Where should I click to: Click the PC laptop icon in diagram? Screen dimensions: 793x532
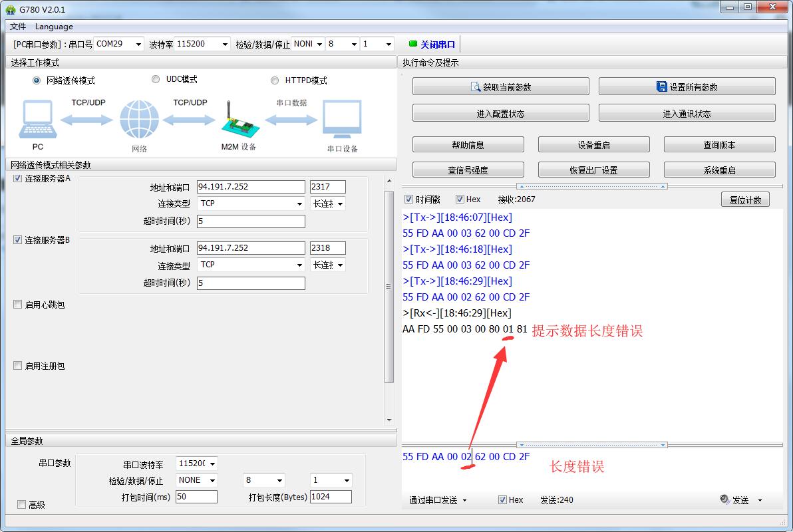click(x=38, y=120)
